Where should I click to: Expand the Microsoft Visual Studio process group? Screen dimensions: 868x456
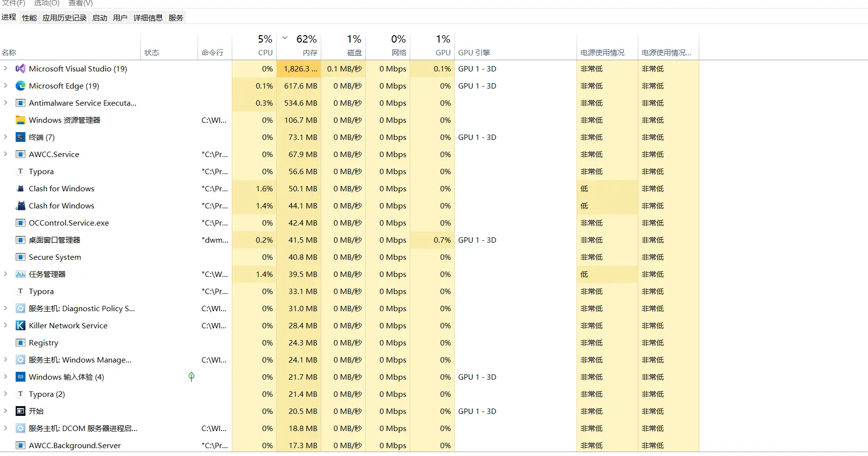5,68
